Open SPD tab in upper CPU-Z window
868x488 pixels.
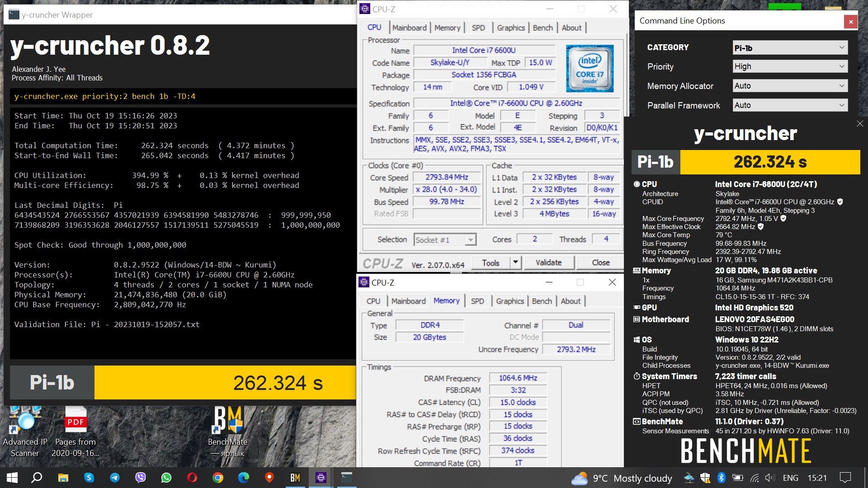(478, 28)
